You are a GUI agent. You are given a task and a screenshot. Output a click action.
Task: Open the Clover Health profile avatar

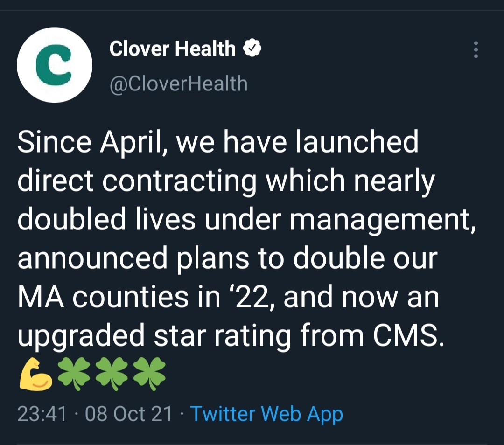pyautogui.click(x=54, y=65)
